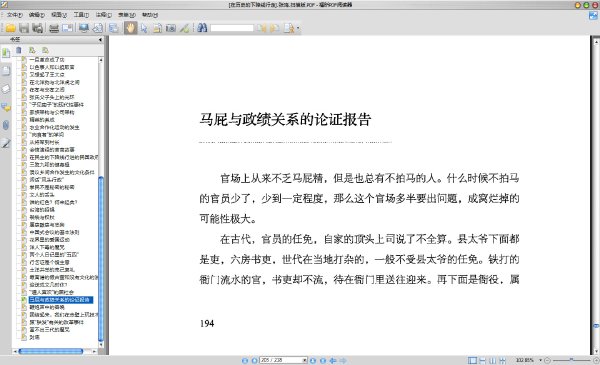Screen dimensions: 600x365
Task: Go to previous page button
Action: 254,360
